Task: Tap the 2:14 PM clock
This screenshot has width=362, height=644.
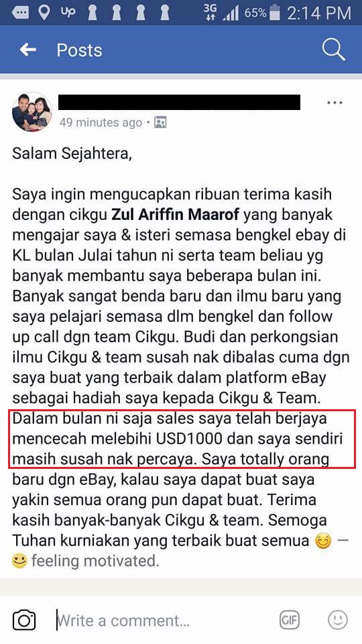Action: pyautogui.click(x=319, y=13)
